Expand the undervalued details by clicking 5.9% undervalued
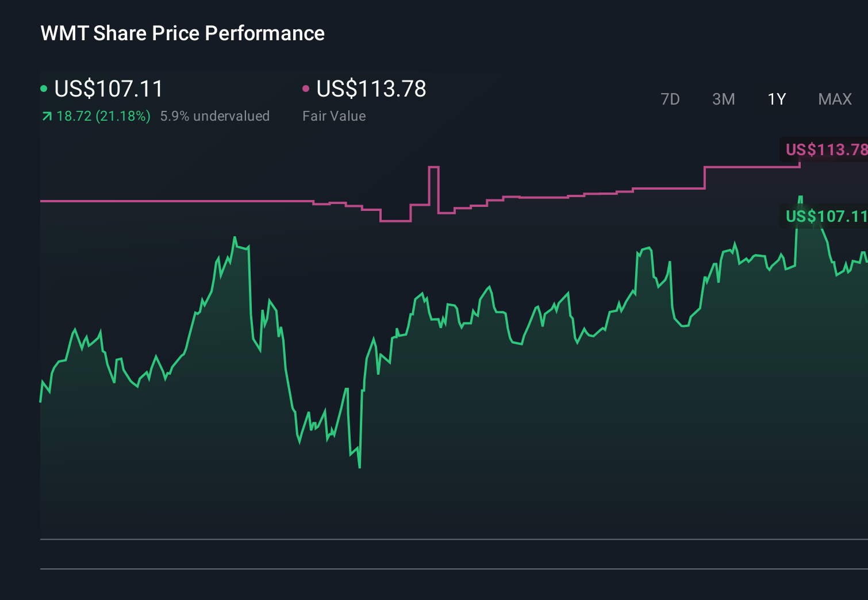The height and width of the screenshot is (600, 868). pos(215,116)
